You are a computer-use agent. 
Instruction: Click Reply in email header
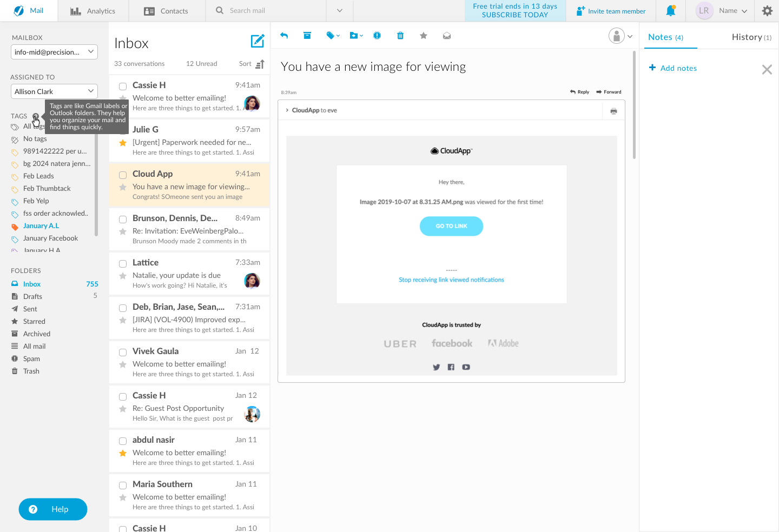(x=579, y=92)
